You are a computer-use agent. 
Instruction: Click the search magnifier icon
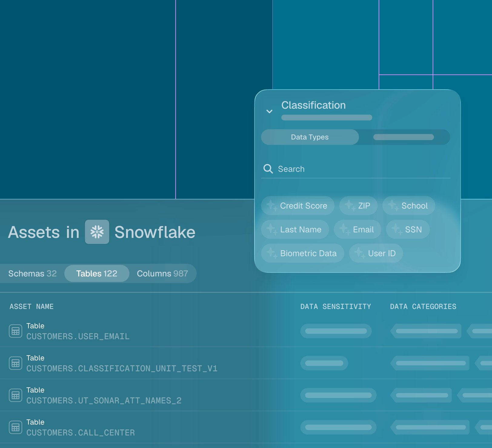click(268, 169)
